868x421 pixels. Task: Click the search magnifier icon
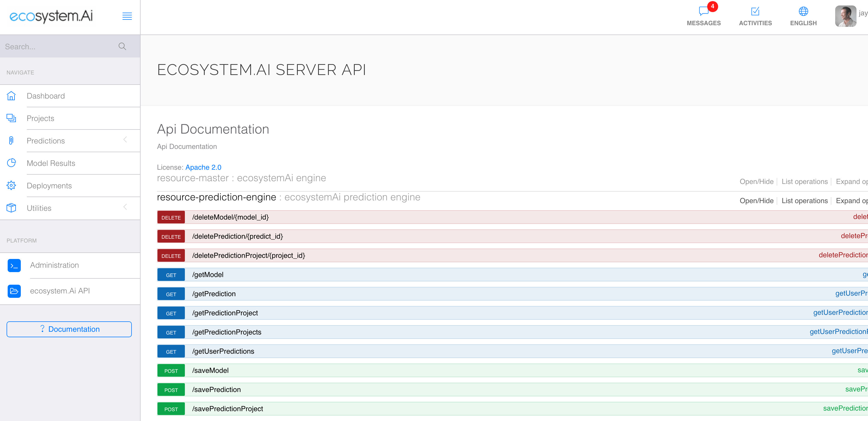(122, 47)
